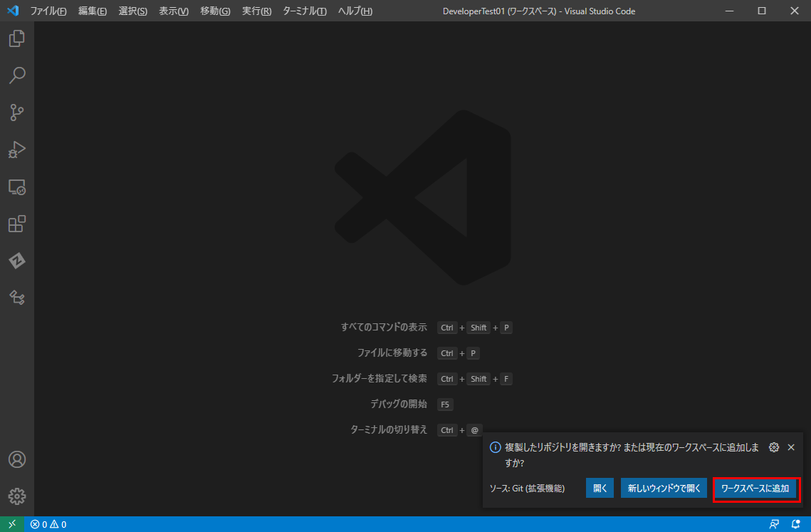The height and width of the screenshot is (532, 811).
Task: Click ソース: Git (拡張機能) text
Action: point(527,488)
